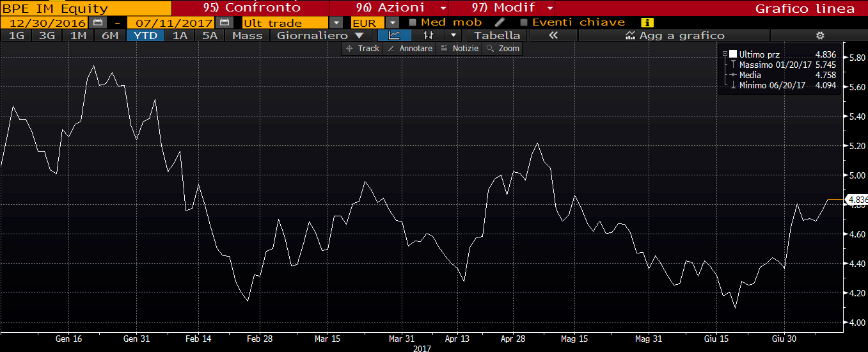Click Agg a grafico button

pos(675,35)
